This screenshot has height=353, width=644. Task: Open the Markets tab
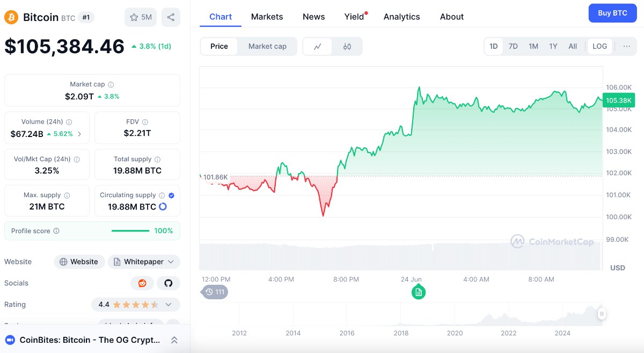pos(267,17)
